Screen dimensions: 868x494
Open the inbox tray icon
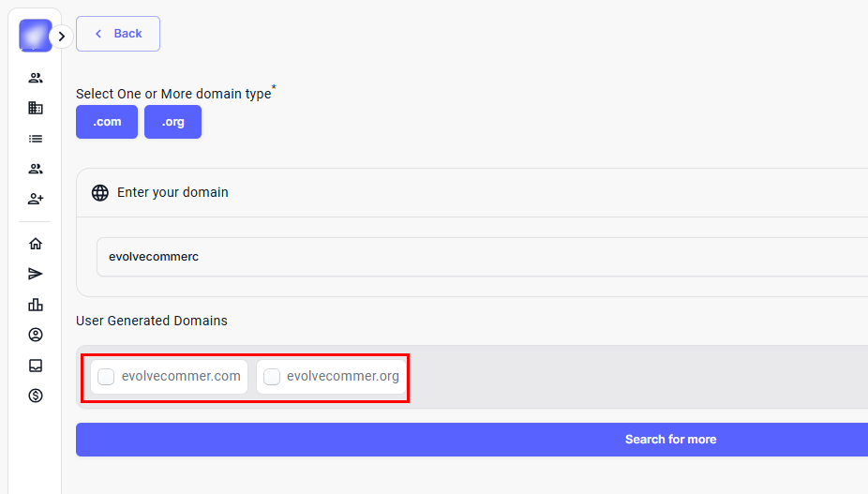pos(36,366)
